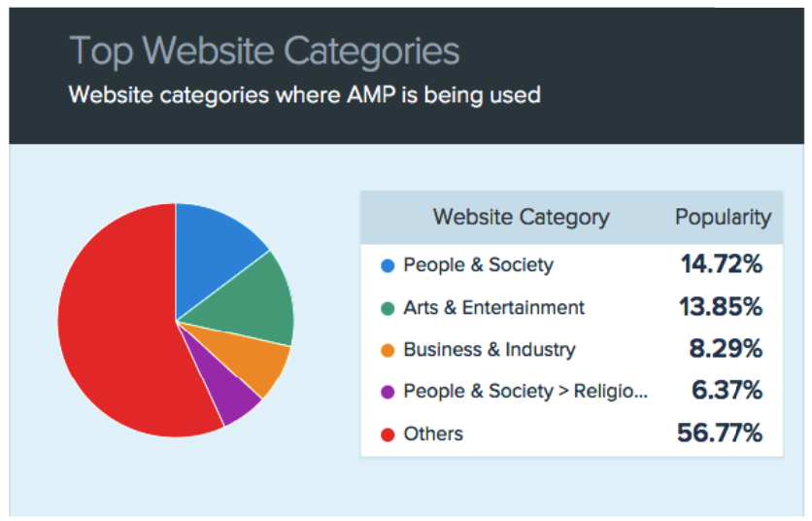Click the 14.72% popularity value

[722, 264]
